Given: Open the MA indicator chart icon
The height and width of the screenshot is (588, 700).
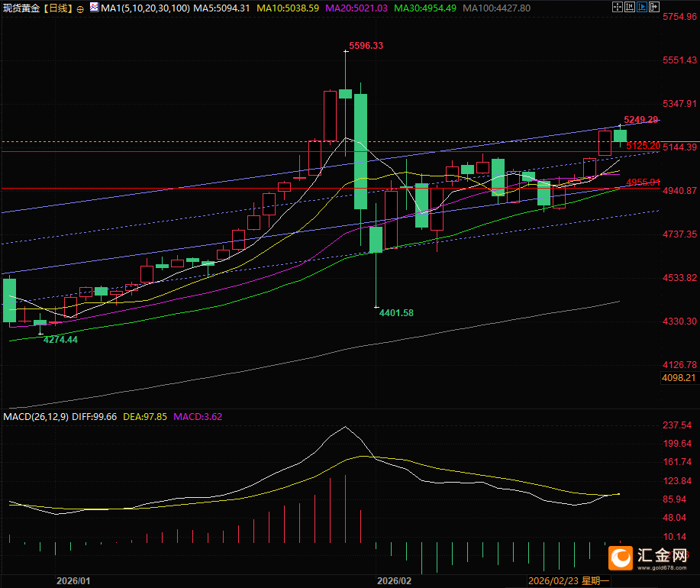Looking at the screenshot, I should click(x=94, y=7).
